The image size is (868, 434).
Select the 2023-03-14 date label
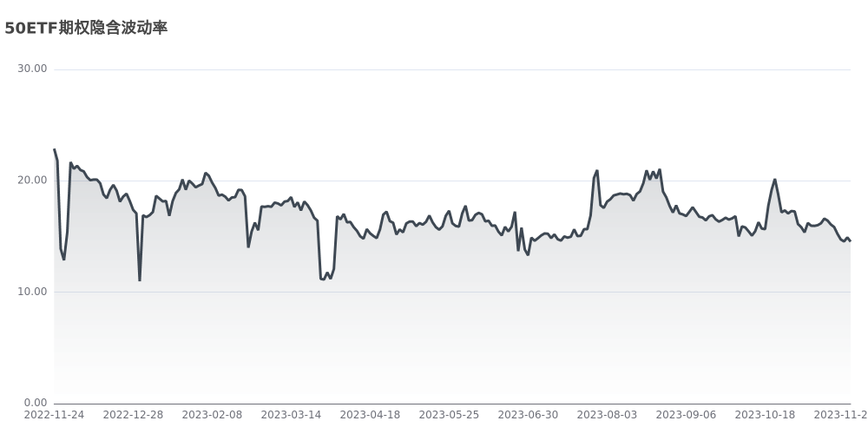pyautogui.click(x=291, y=415)
